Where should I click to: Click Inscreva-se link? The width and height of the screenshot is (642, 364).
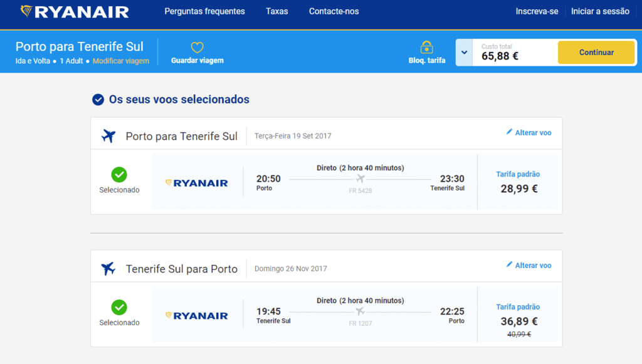pyautogui.click(x=537, y=11)
